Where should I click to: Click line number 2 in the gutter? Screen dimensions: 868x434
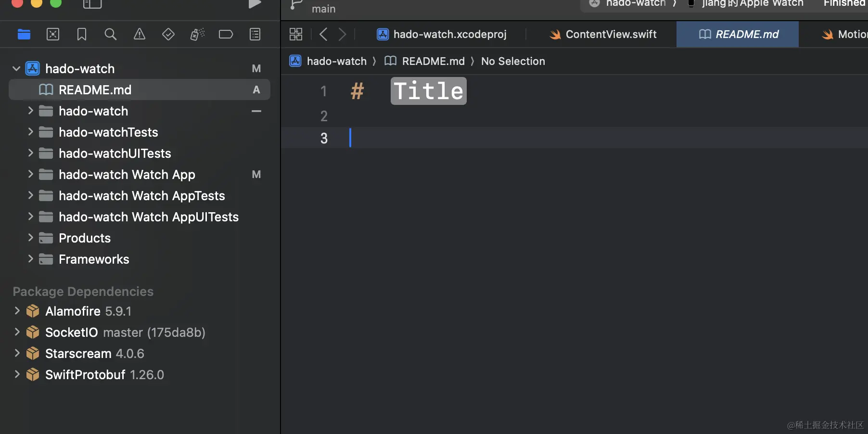(324, 116)
